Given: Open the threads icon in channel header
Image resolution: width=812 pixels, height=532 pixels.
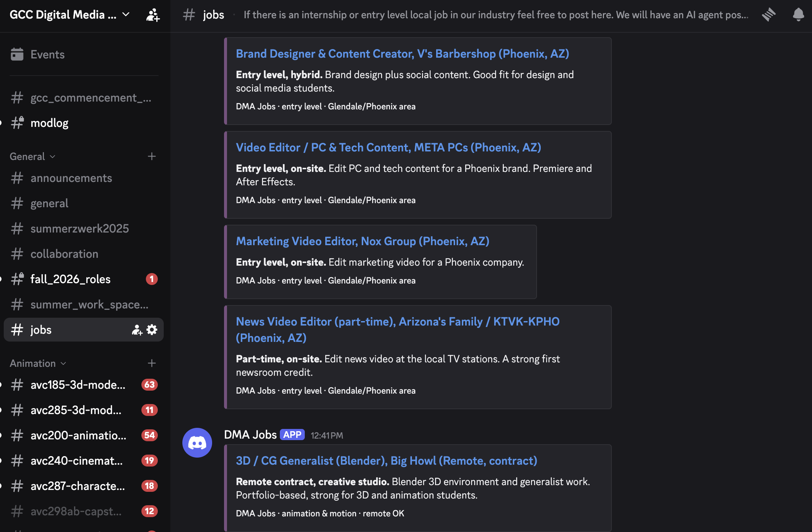Looking at the screenshot, I should point(768,15).
